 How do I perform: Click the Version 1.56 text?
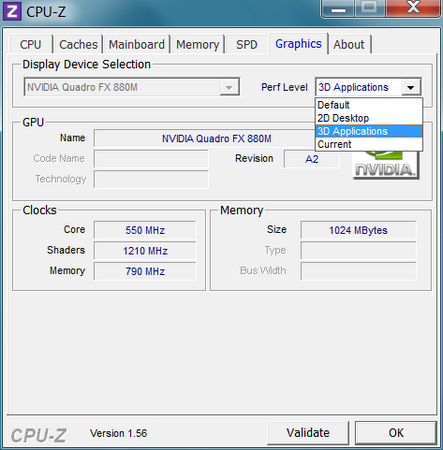tap(118, 433)
